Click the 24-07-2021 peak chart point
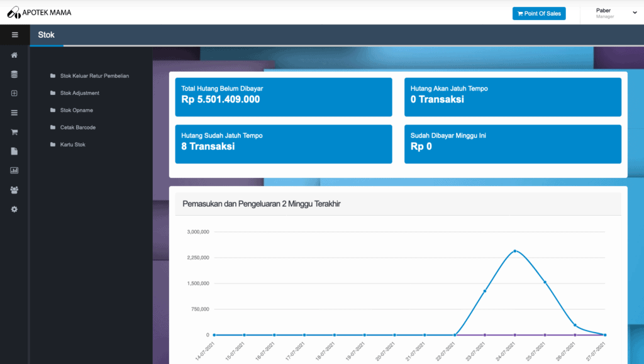The width and height of the screenshot is (644, 364). [x=515, y=251]
